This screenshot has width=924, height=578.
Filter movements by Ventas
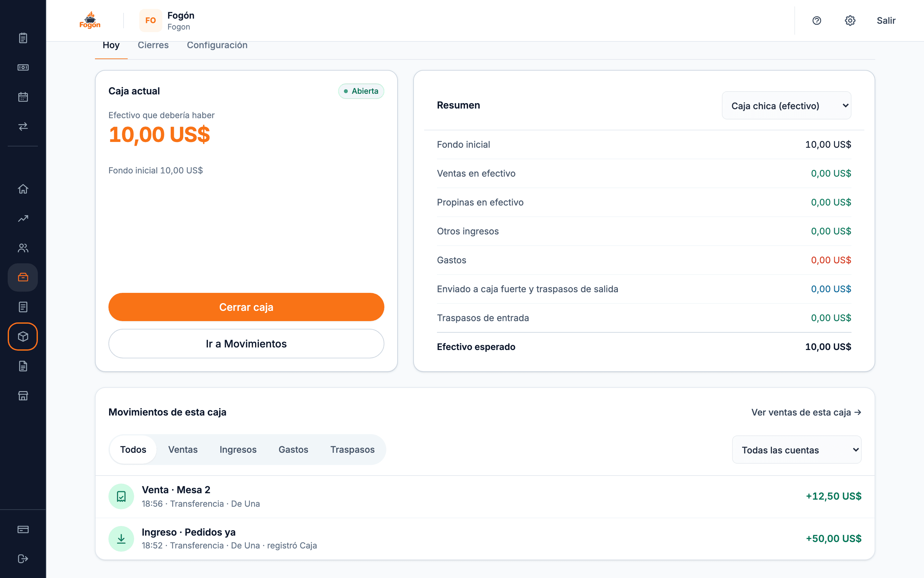coord(183,450)
